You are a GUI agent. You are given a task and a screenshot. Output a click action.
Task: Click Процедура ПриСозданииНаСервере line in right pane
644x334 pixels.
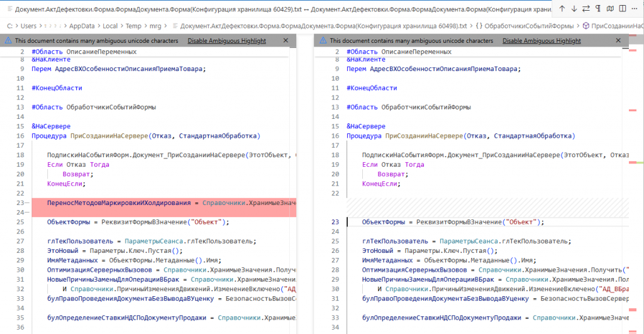pyautogui.click(x=461, y=136)
